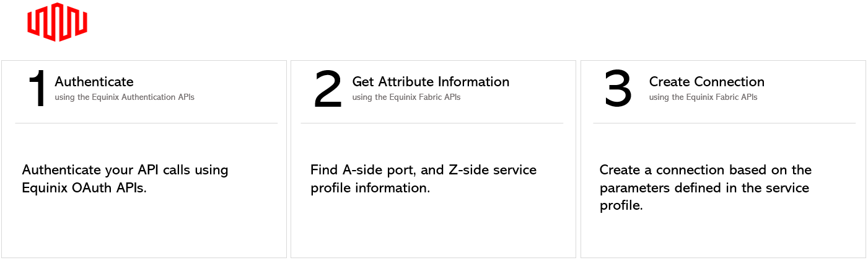Select the Create Connection step card
This screenshot has width=868, height=260.
click(723, 159)
